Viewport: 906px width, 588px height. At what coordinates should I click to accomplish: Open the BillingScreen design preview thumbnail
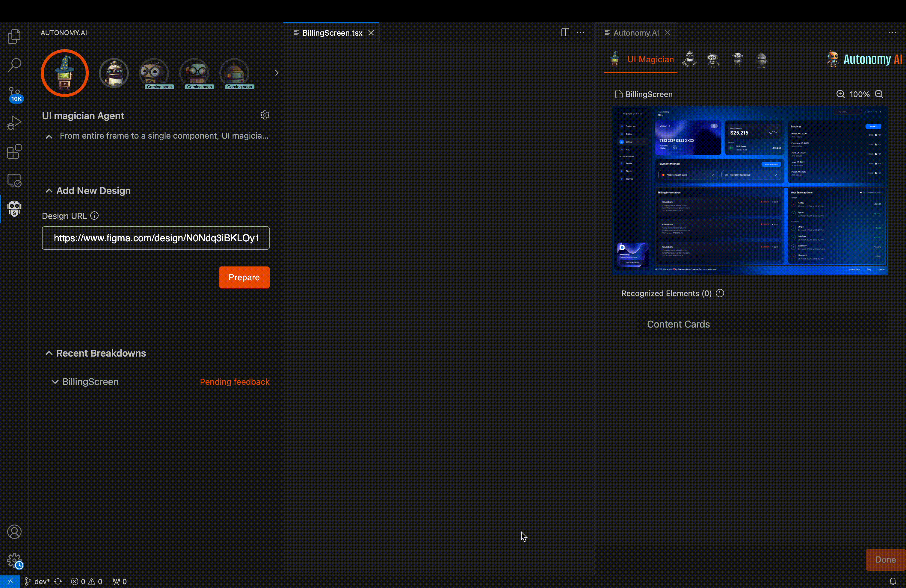(x=750, y=190)
